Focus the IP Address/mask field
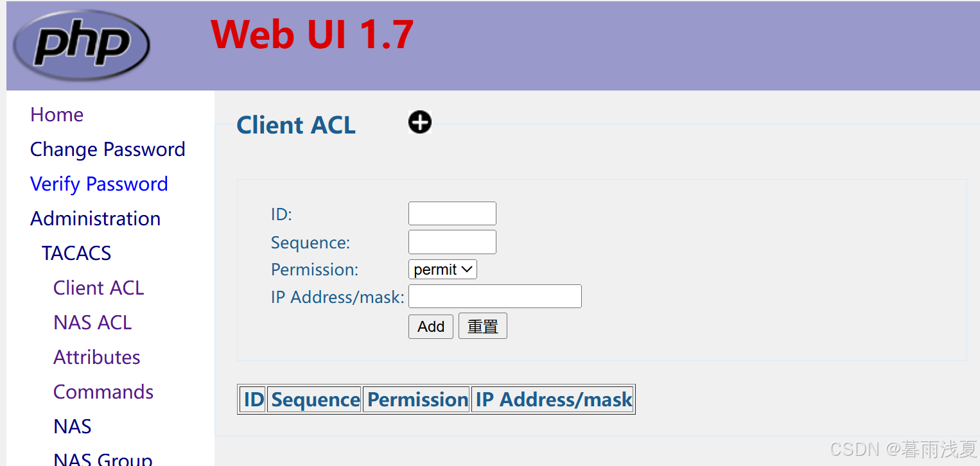 495,296
